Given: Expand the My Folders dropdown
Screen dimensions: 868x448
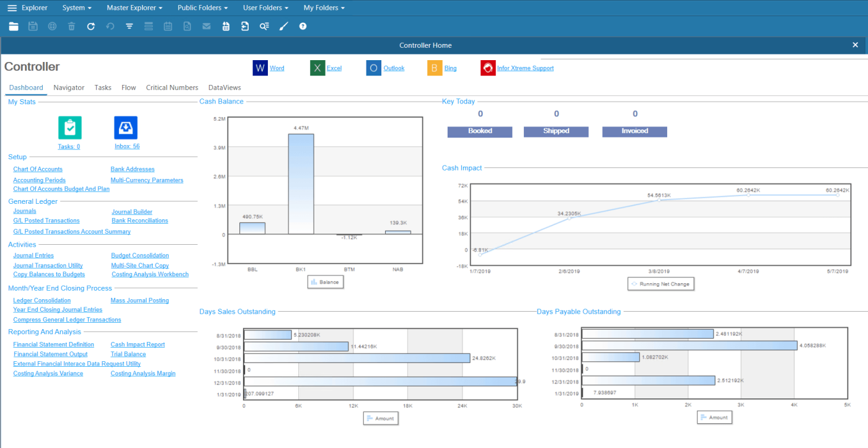Looking at the screenshot, I should (x=324, y=8).
